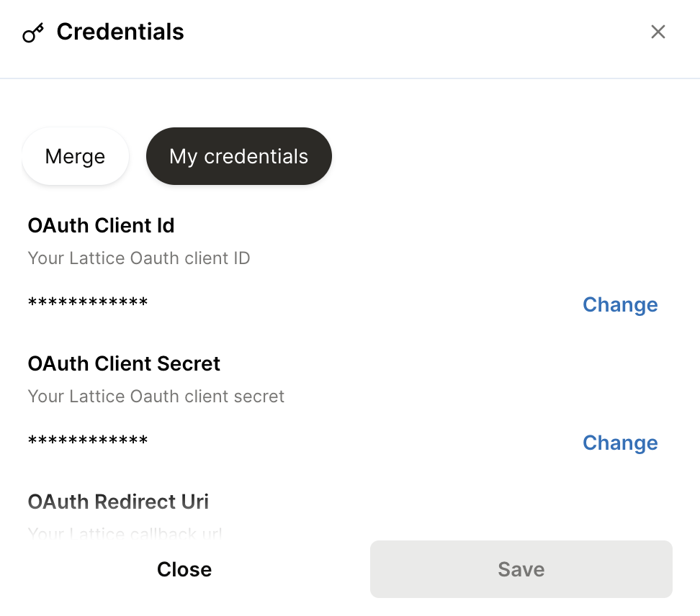The width and height of the screenshot is (700, 616).
Task: Switch to the Merge tab
Action: 75,156
